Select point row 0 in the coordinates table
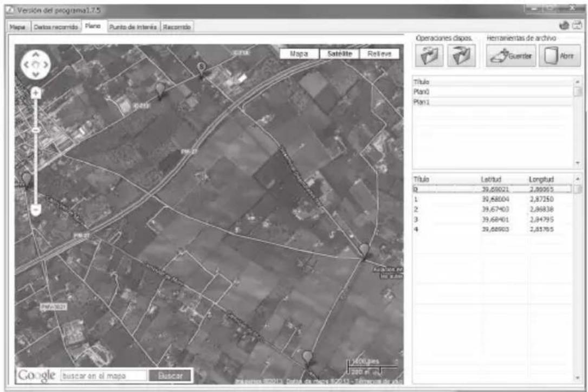588x392 pixels. click(493, 189)
